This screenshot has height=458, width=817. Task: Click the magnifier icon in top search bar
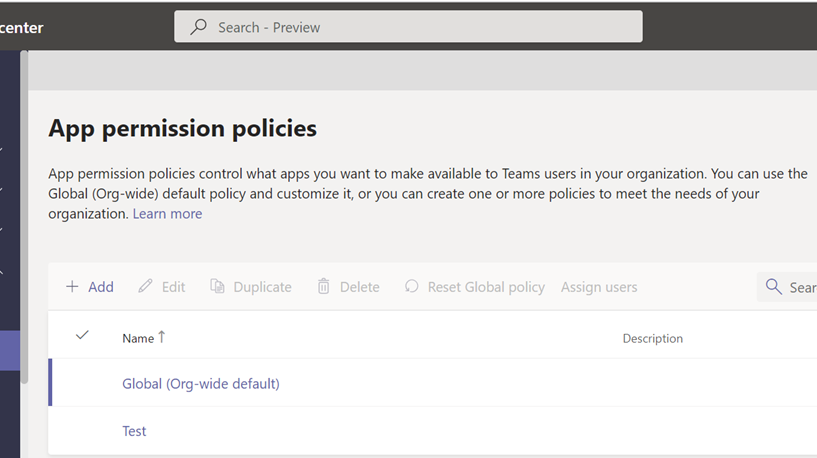(199, 27)
